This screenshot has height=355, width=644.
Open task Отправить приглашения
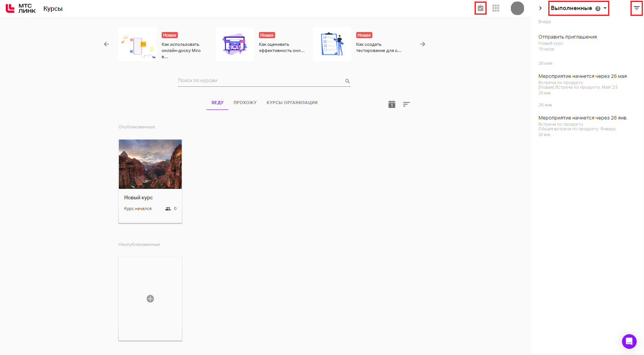pos(568,37)
